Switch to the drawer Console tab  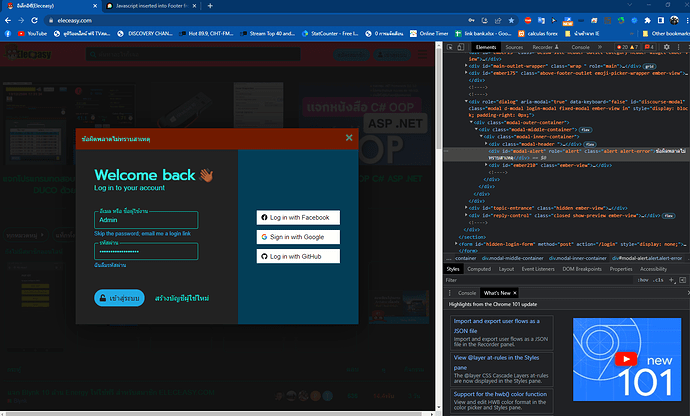(466, 293)
